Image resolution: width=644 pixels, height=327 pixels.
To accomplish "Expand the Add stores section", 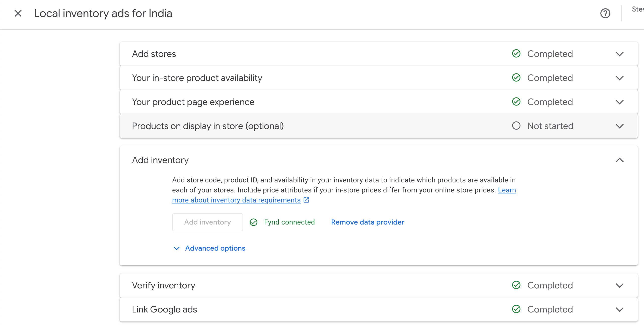I will 619,54.
